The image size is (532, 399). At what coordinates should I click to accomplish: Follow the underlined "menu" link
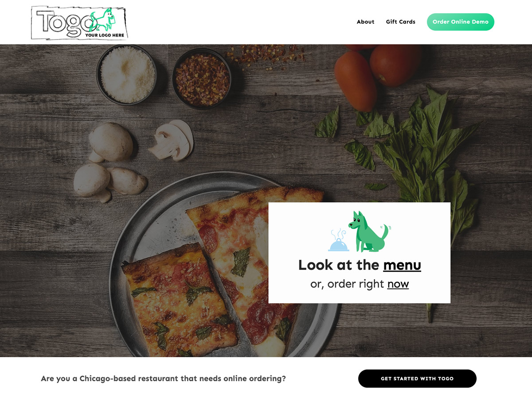[402, 265]
